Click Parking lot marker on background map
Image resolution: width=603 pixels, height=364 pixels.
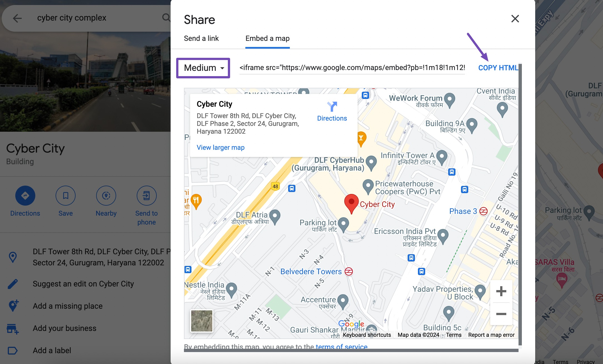(x=589, y=213)
